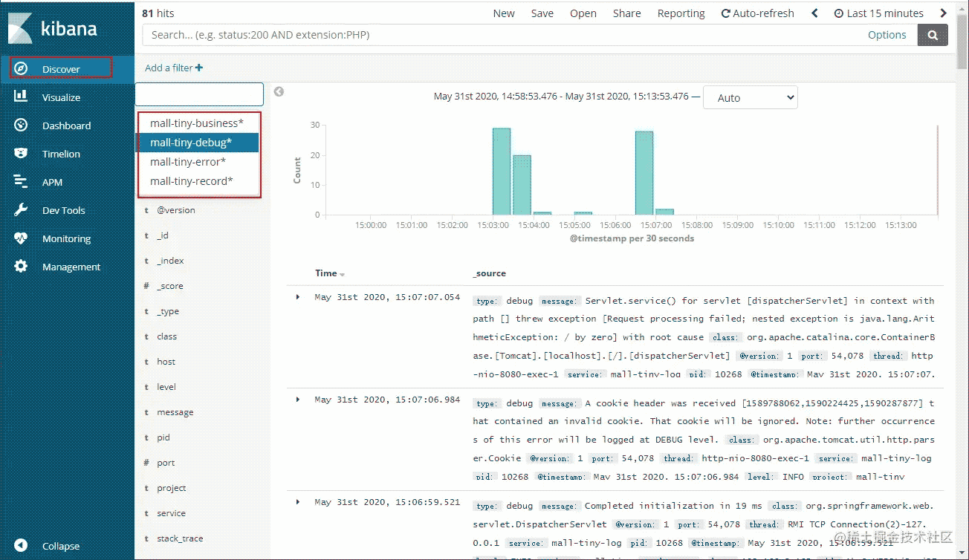This screenshot has height=560, width=969.
Task: Click the Options link
Action: pos(887,35)
